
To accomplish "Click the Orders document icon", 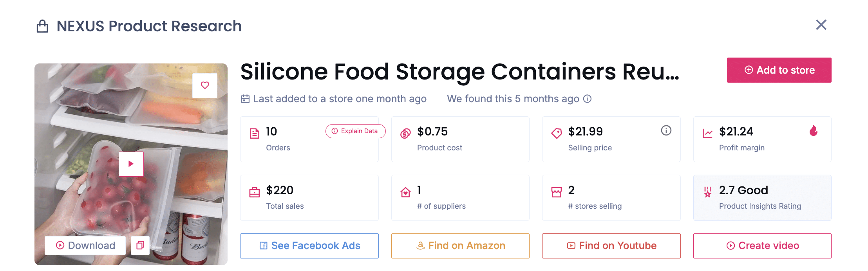I will coord(255,134).
